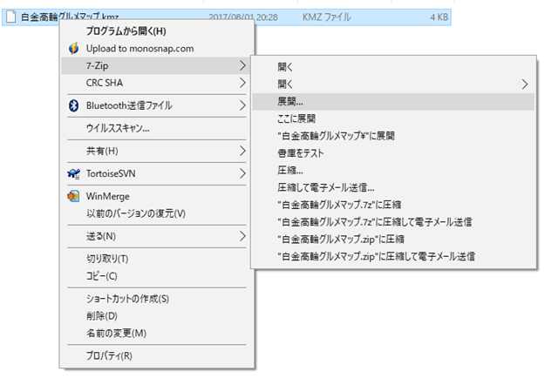Open the CRC SHA menu entry
Screen dimensions: 558x392
157,83
